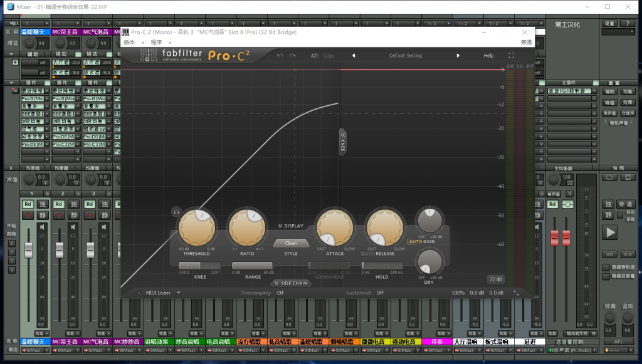
Task: Click the AFL button
Action: (618, 341)
